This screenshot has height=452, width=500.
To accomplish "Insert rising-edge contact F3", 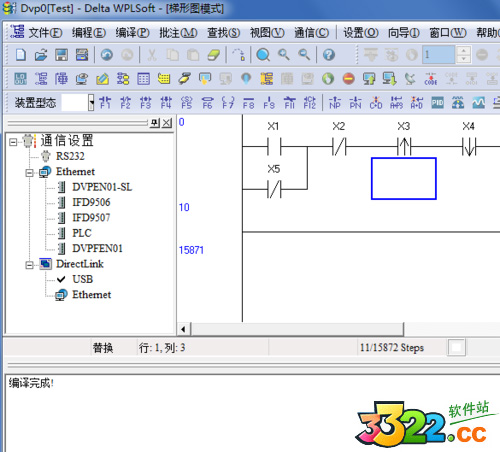I will 146,103.
